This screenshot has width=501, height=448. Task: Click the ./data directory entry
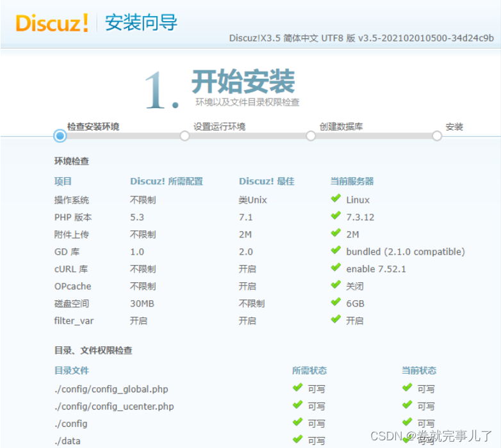67,441
